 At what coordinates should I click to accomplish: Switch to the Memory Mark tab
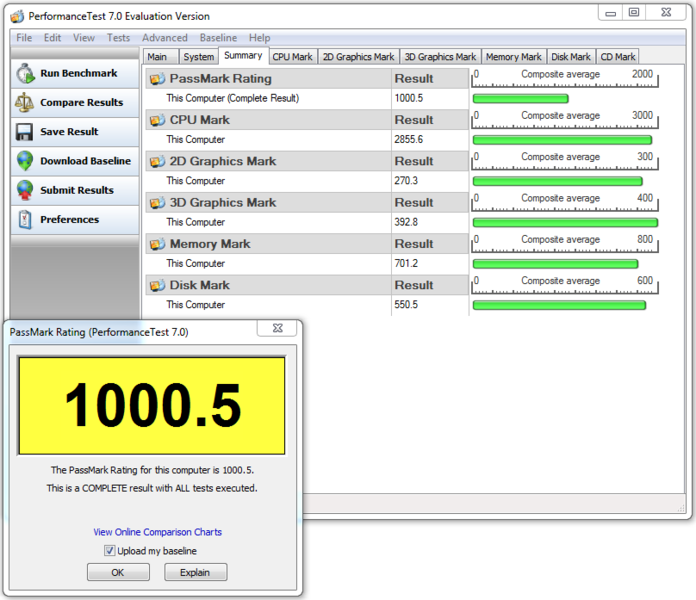point(514,57)
